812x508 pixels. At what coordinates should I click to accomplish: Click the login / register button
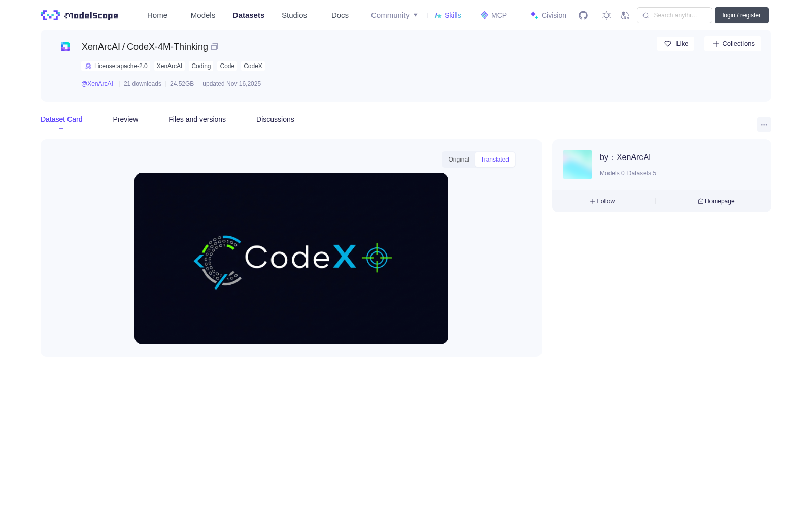(x=741, y=15)
